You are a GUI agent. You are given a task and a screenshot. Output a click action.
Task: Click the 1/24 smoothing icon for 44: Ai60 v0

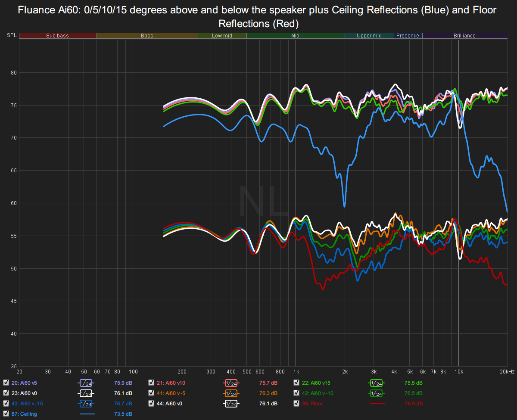click(231, 404)
